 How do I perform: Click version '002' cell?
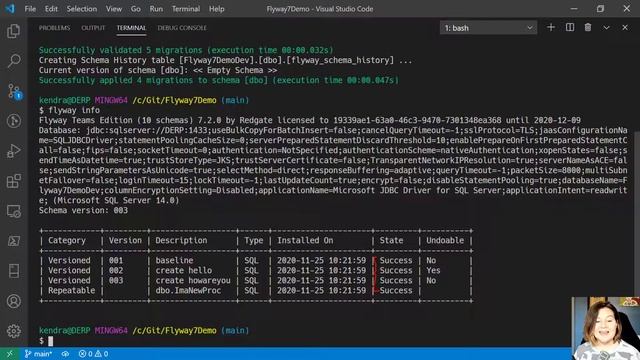coord(116,271)
